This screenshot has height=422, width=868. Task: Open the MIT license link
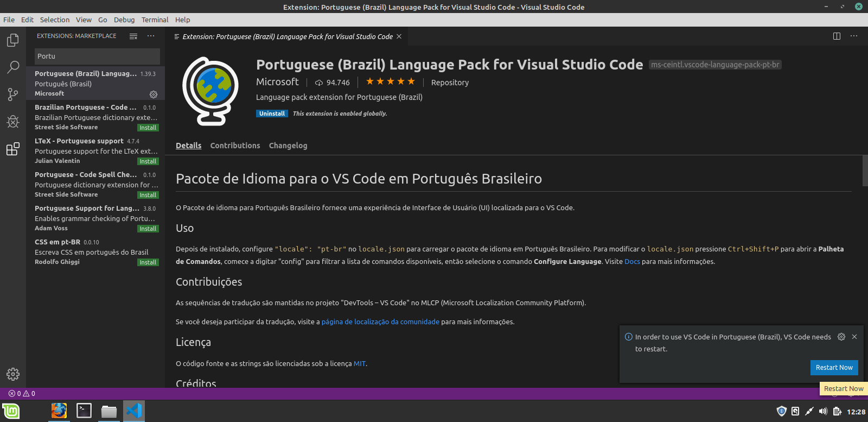pos(360,364)
